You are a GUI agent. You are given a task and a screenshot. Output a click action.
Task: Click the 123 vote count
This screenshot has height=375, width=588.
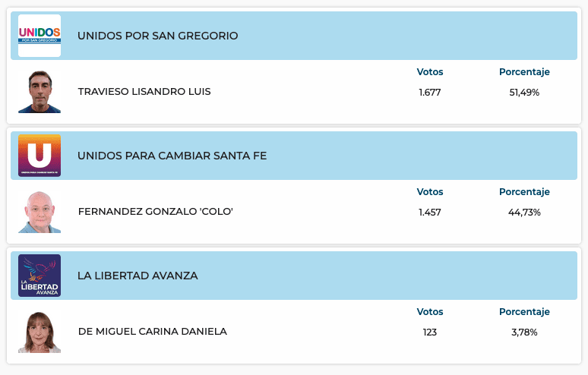(x=430, y=332)
